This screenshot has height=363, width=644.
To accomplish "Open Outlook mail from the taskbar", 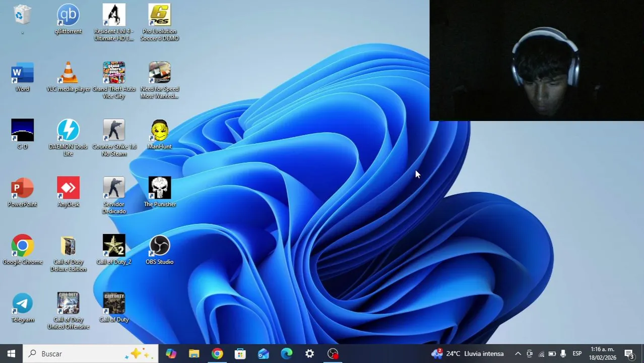I will (264, 353).
